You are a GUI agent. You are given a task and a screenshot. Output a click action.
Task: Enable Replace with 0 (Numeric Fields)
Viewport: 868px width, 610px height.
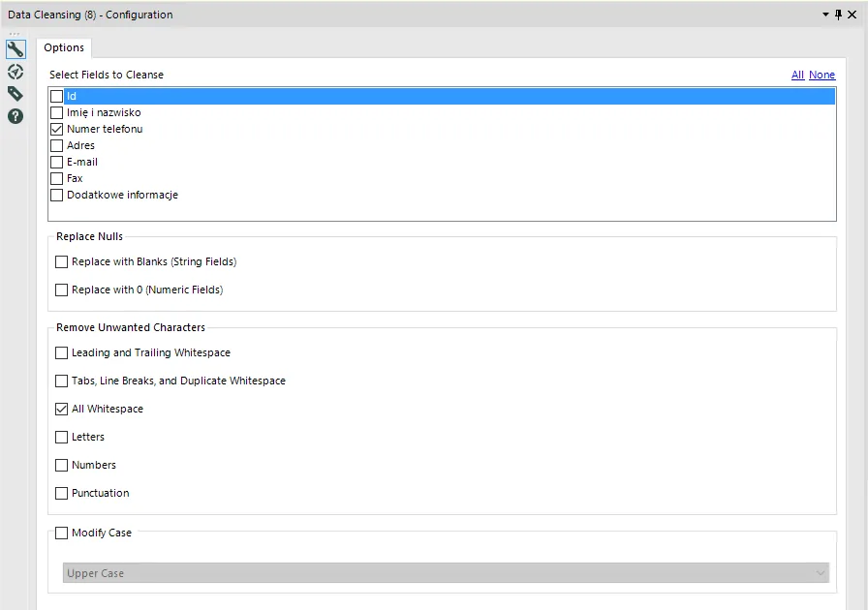click(61, 290)
